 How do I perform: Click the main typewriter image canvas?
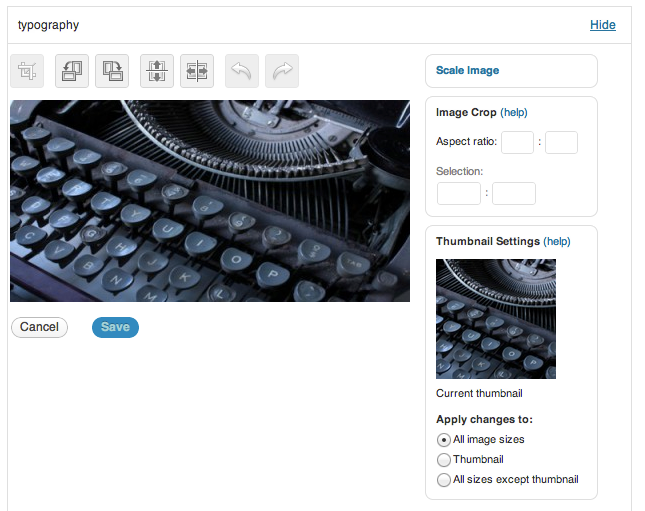[x=210, y=201]
